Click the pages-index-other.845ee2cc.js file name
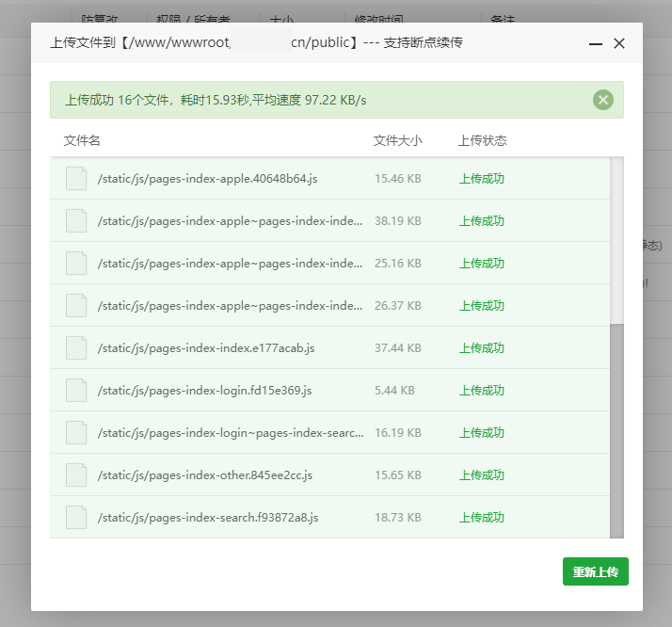The height and width of the screenshot is (627, 672). point(204,475)
